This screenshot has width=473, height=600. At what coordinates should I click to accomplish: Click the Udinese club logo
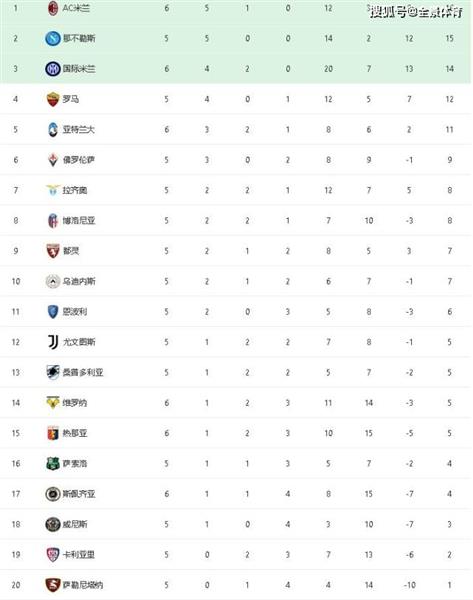tap(53, 281)
